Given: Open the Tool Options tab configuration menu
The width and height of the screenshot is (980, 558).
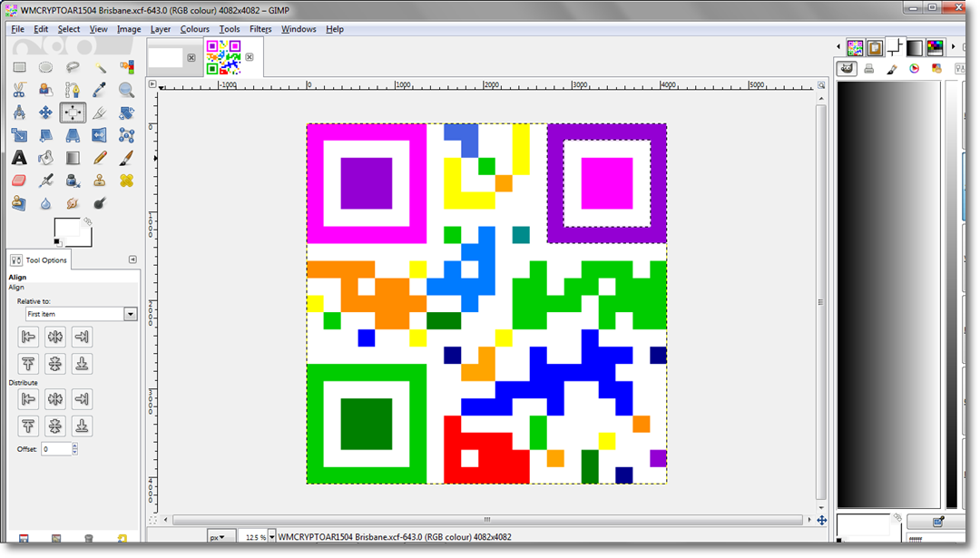Looking at the screenshot, I should point(132,259).
